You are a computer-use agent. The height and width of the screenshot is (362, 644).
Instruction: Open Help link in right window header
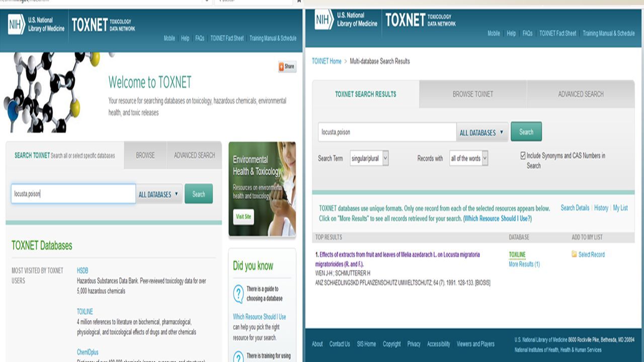(x=511, y=33)
